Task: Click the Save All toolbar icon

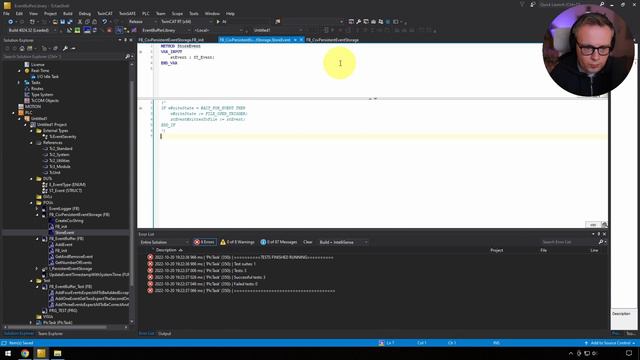Action: click(70, 22)
